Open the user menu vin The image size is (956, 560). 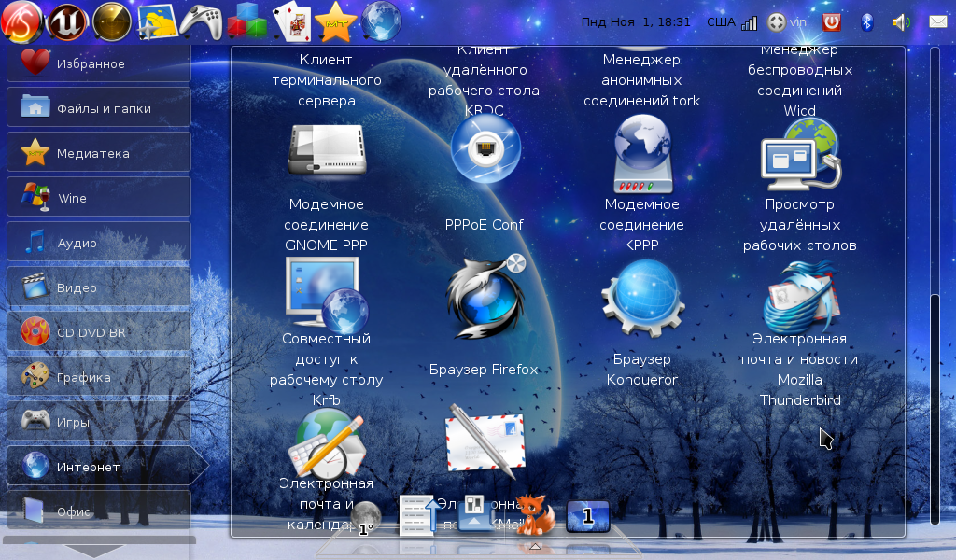[x=798, y=21]
